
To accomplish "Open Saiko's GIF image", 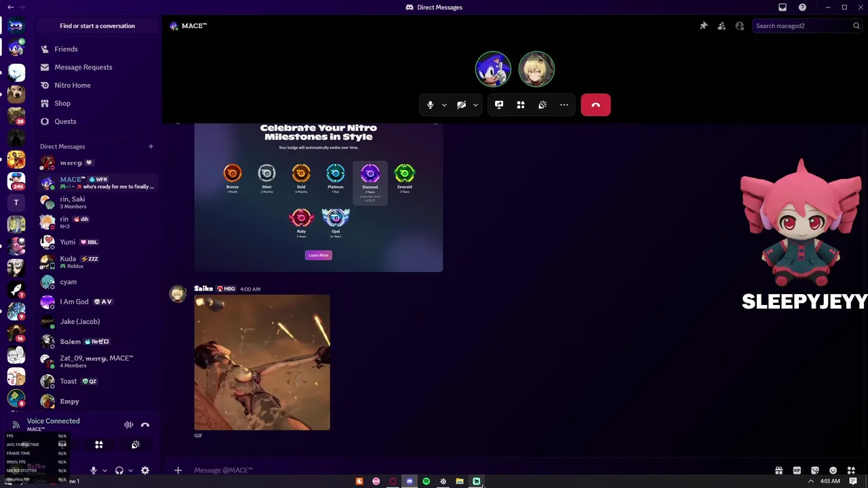I will 262,363.
